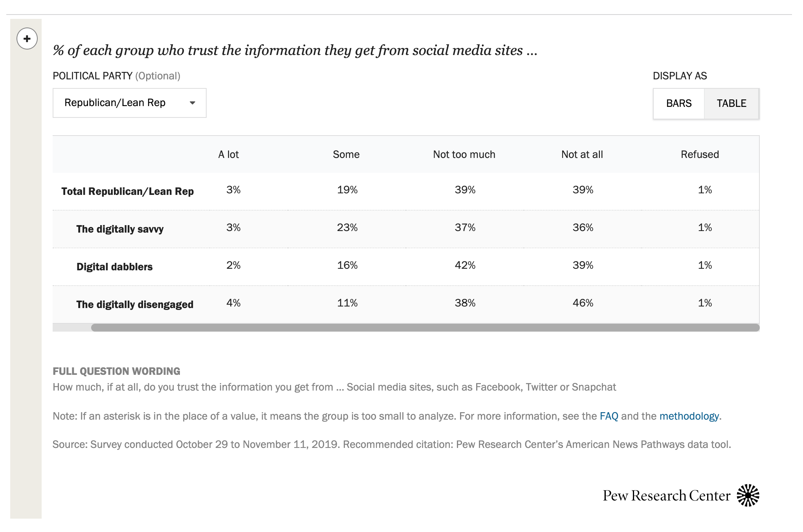Image resolution: width=803 pixels, height=532 pixels.
Task: Click the circular plus icon at left
Action: (27, 39)
